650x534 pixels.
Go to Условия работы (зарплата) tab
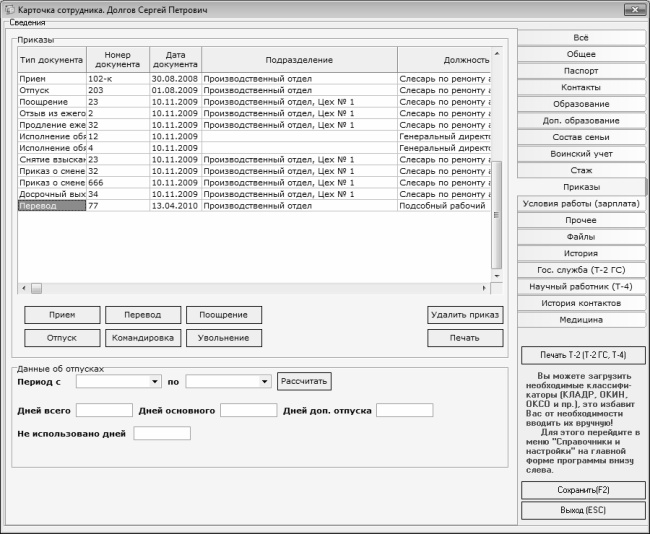tap(581, 203)
